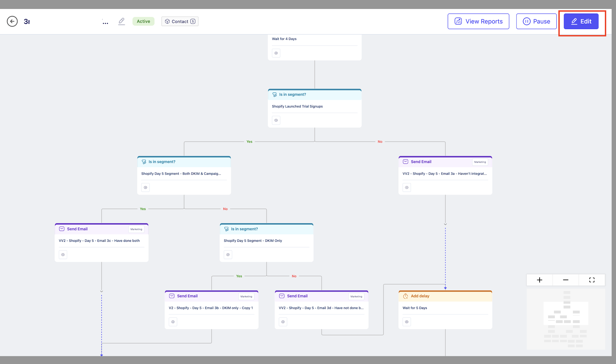This screenshot has width=616, height=364.
Task: Open View Reports
Action: (x=478, y=21)
